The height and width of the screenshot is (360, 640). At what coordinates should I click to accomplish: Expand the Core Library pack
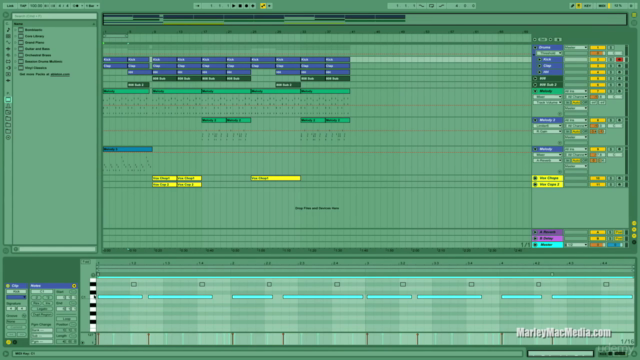tap(16, 36)
